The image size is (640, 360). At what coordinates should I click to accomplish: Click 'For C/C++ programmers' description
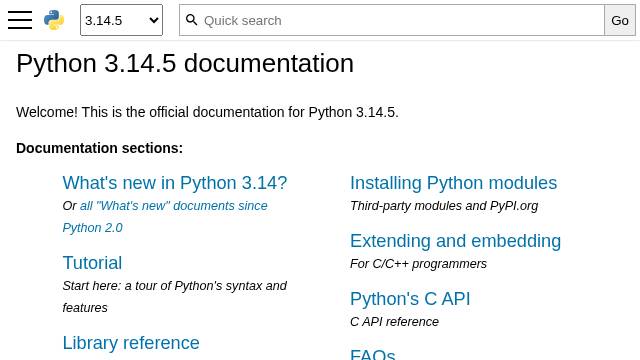coord(418,264)
